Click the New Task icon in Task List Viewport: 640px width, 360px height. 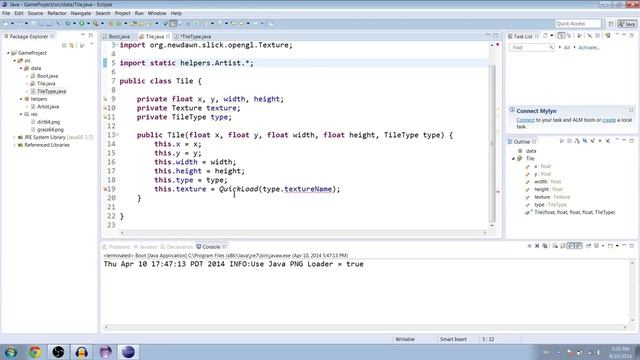(545, 36)
